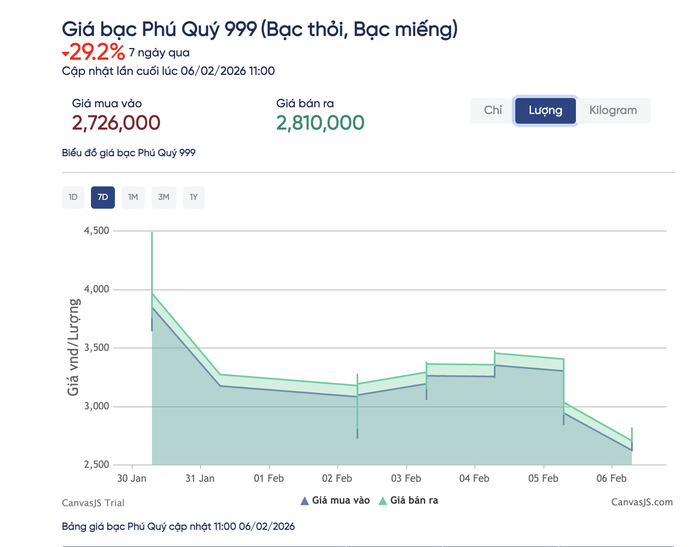Click the Bảng giá bạc Phú Quý heading
The height and width of the screenshot is (547, 698).
point(178,526)
